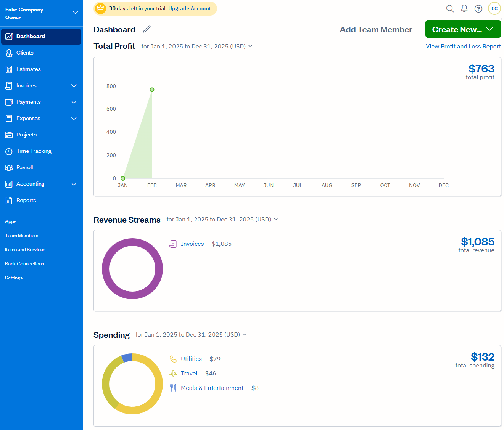The height and width of the screenshot is (430, 504).
Task: Click the crown icon in trial banner
Action: pos(100,8)
